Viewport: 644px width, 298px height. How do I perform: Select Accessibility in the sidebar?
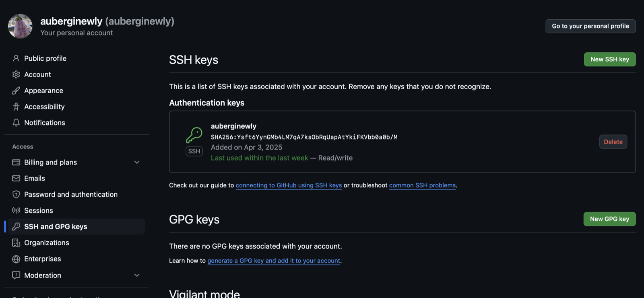click(x=76, y=107)
